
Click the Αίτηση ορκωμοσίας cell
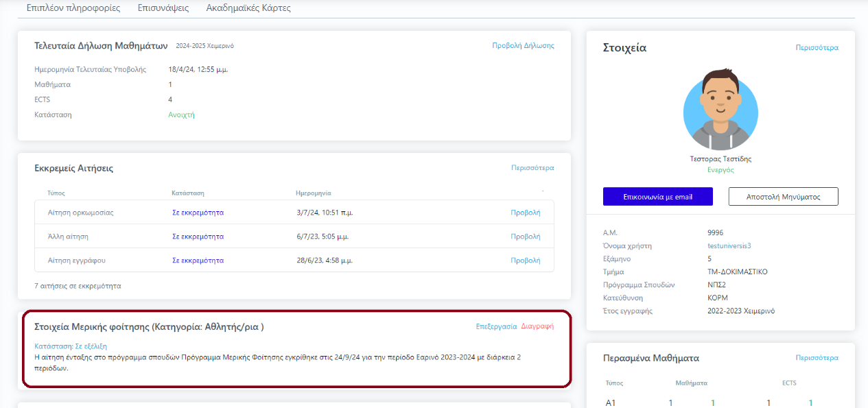81,213
